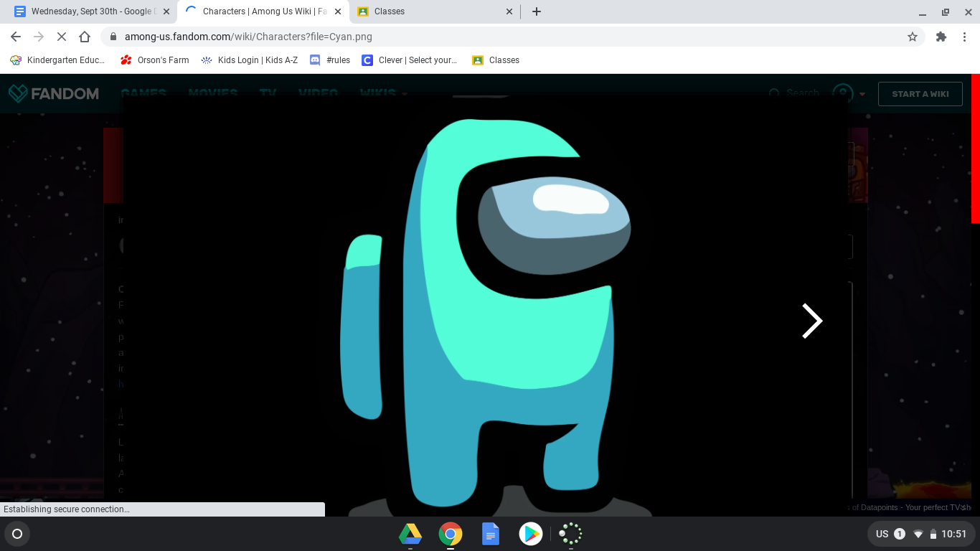
Task: Open the ChromeOS launcher
Action: 17,534
